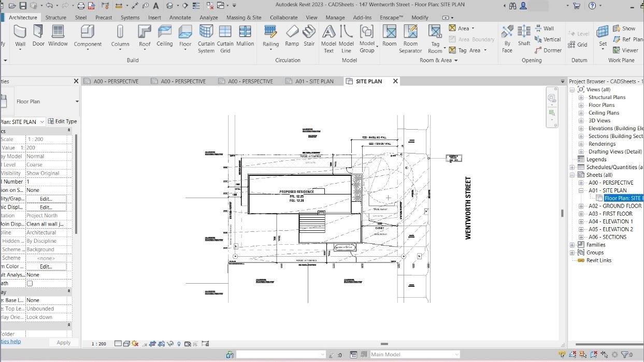Click the 1 : 200 view scale control

pos(99,344)
